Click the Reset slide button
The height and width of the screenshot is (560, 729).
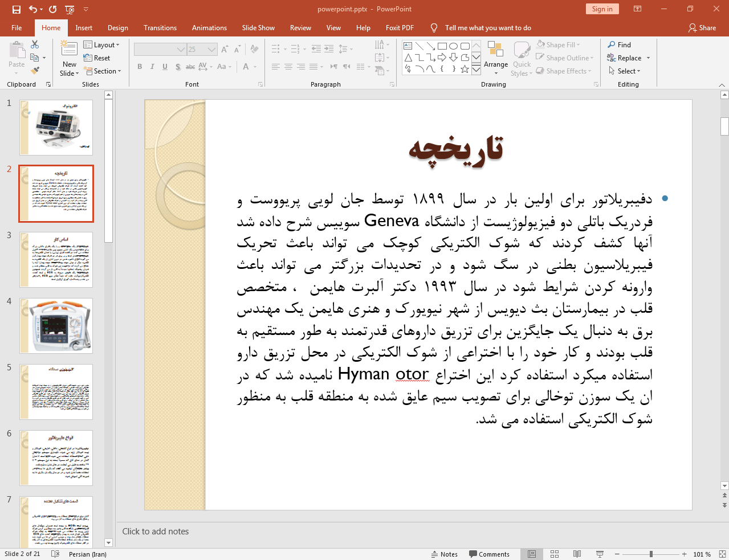pos(97,58)
